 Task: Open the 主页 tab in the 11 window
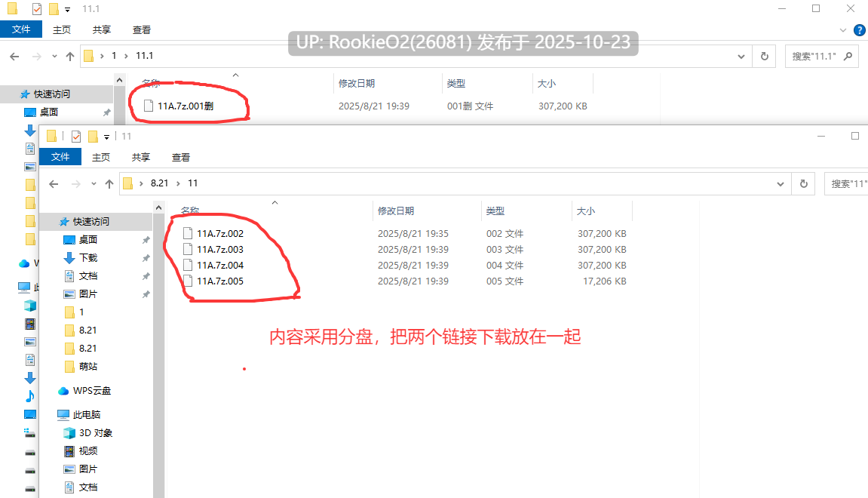pos(101,157)
